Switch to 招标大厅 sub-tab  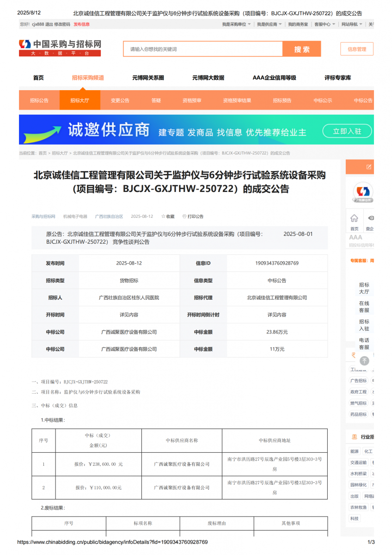pyautogui.click(x=80, y=100)
